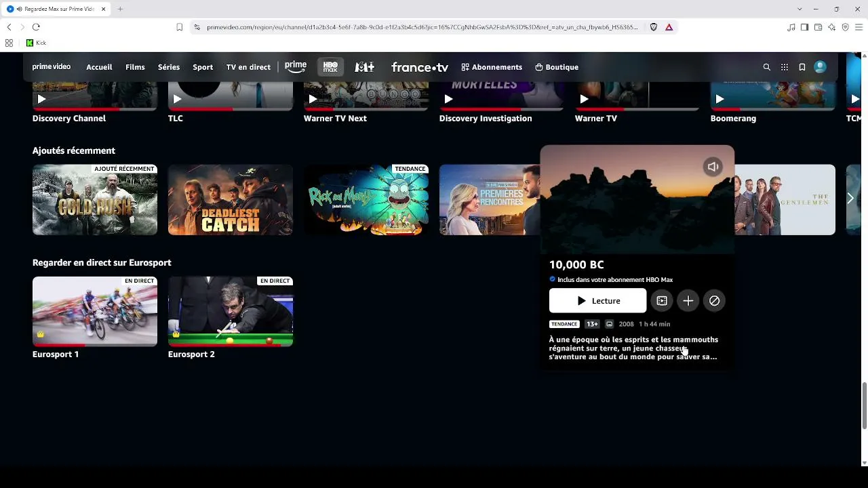Open the Eurosport 2 live thumbnail

pyautogui.click(x=231, y=312)
